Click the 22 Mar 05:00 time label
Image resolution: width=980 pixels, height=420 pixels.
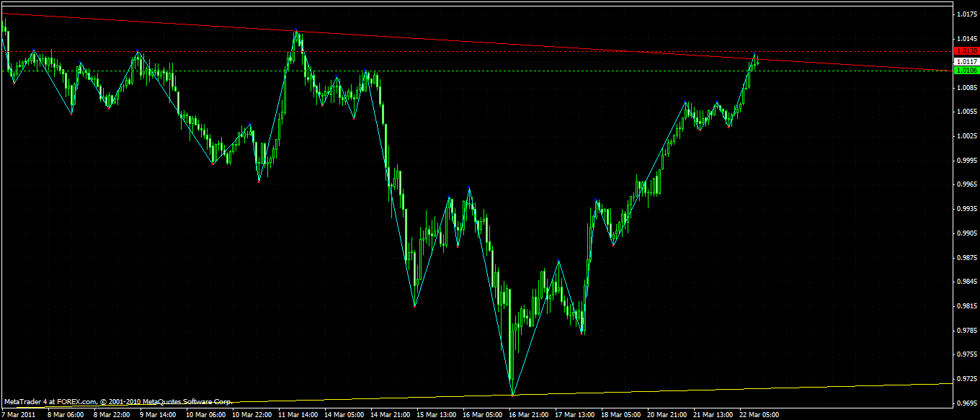point(758,415)
